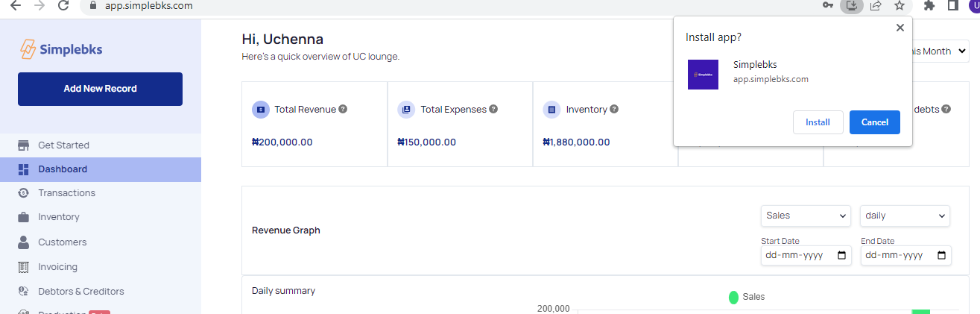Viewport: 980px width, 314px height.
Task: Click the Simplebks logo in sidebar
Action: [61, 49]
